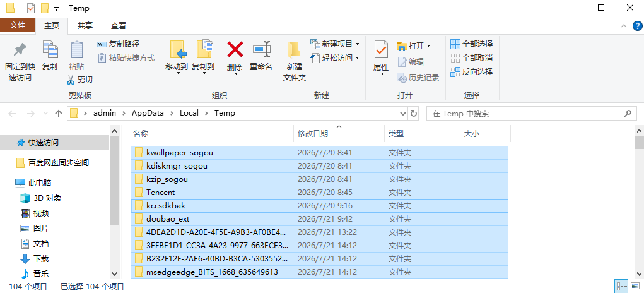Refresh the Temp folder view
The height and width of the screenshot is (293, 644).
[x=414, y=114]
